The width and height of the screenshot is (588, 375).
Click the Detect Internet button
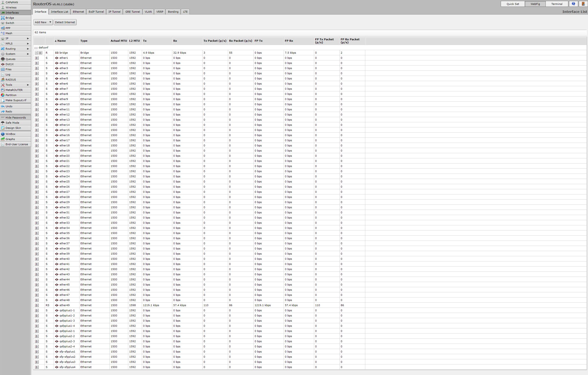pyautogui.click(x=65, y=22)
